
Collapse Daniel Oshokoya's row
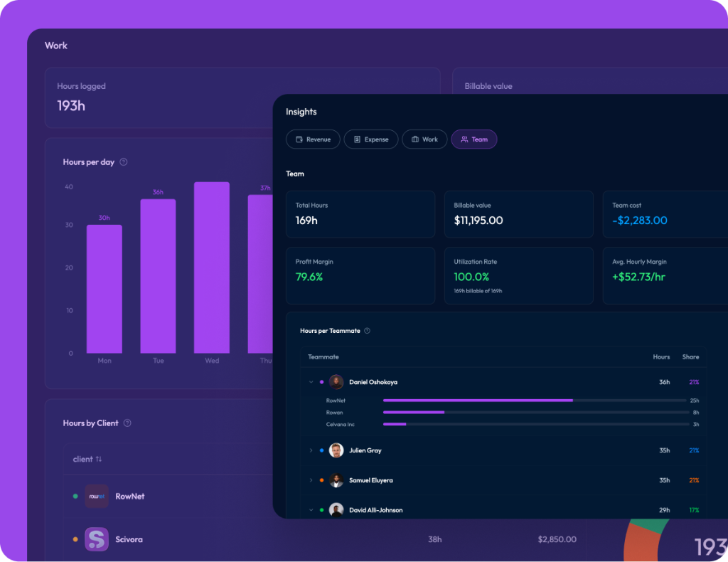[311, 382]
